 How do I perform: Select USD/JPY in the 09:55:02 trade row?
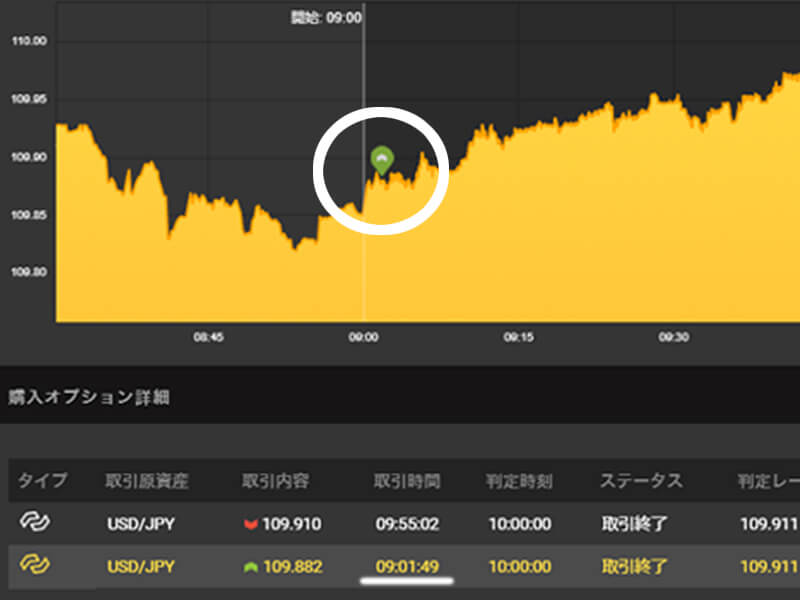coord(141,524)
